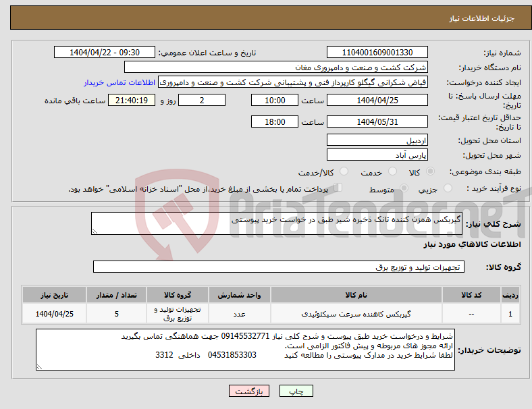Click the اطلاعات کالاهای مورد نیاز section heading

472,244
